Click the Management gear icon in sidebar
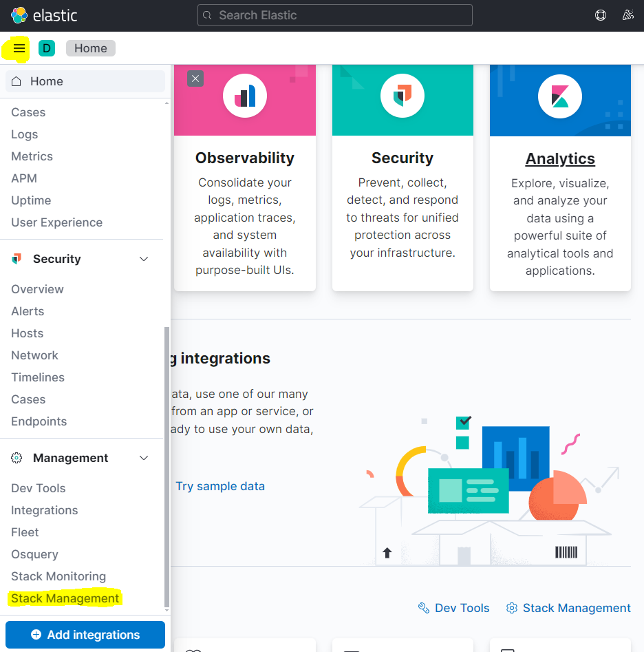The height and width of the screenshot is (652, 644). (x=17, y=458)
